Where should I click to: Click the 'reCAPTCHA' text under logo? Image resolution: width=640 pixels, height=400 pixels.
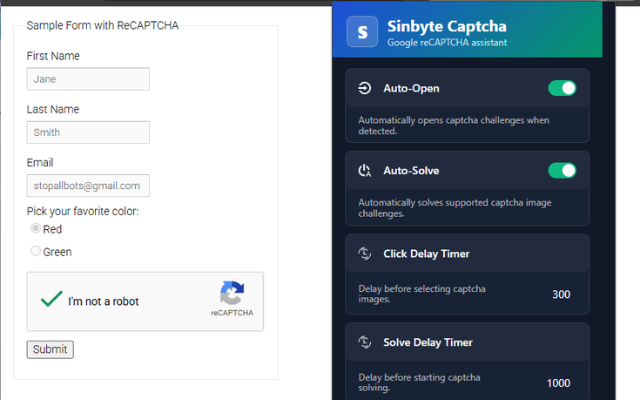click(x=232, y=313)
